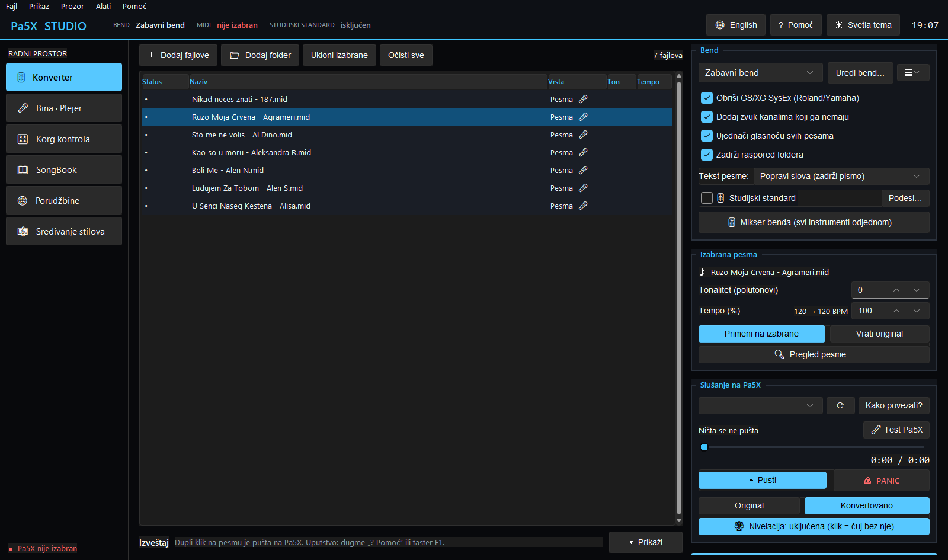Open the Prozor menu
This screenshot has width=948, height=560.
click(x=72, y=6)
